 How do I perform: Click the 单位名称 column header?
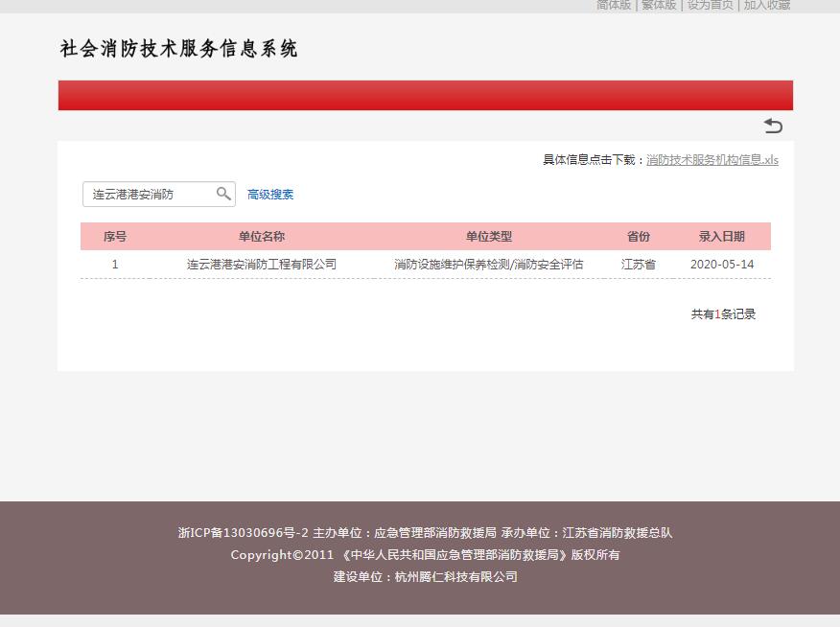pyautogui.click(x=262, y=236)
